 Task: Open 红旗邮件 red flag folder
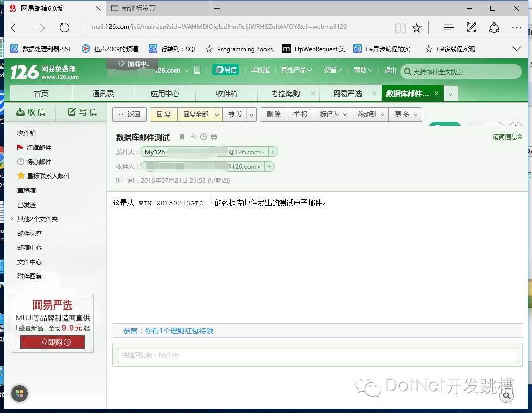point(34,148)
